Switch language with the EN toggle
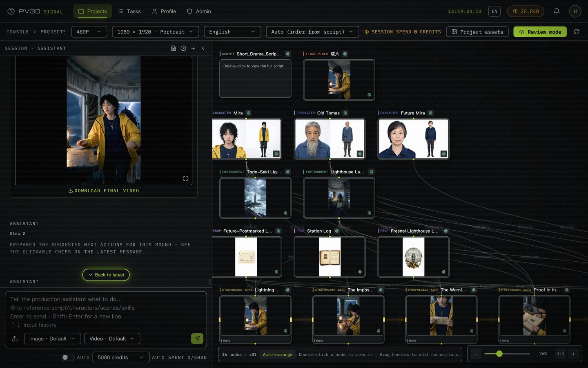588x368 pixels. 494,11
